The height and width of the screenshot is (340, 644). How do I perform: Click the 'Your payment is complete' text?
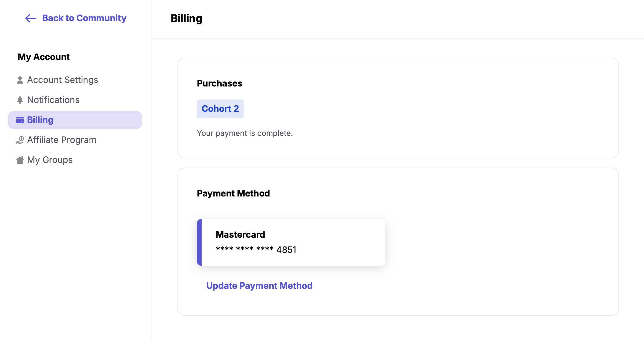pyautogui.click(x=245, y=133)
